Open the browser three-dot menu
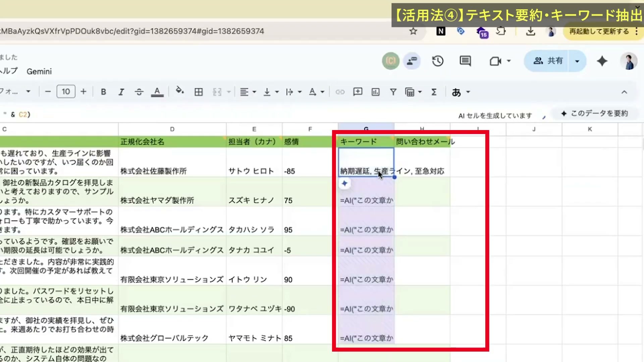Viewport: 644px width, 362px height. click(x=636, y=32)
